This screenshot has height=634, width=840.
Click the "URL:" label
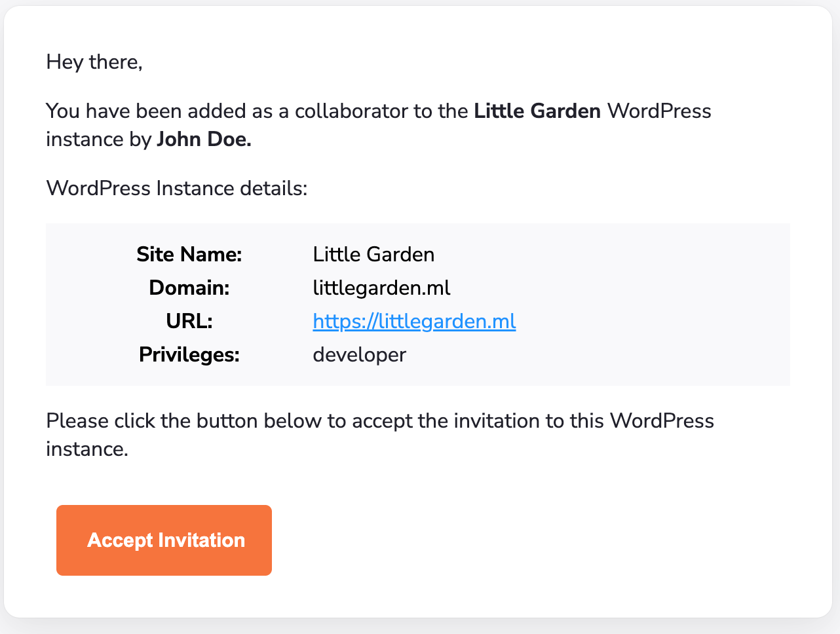pyautogui.click(x=189, y=322)
